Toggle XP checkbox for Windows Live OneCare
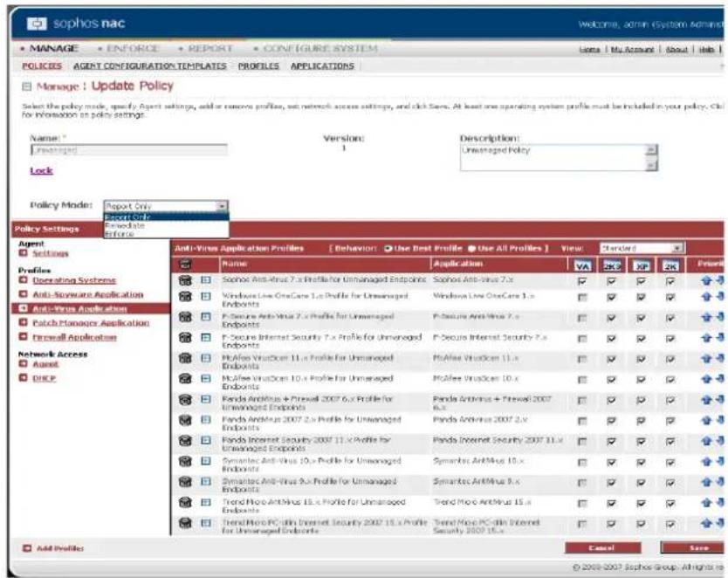 pos(642,297)
